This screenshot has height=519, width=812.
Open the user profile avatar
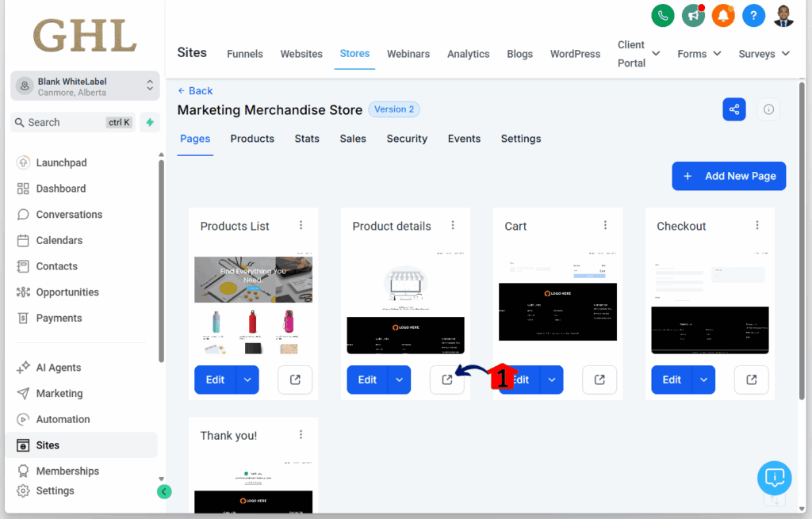coord(783,16)
